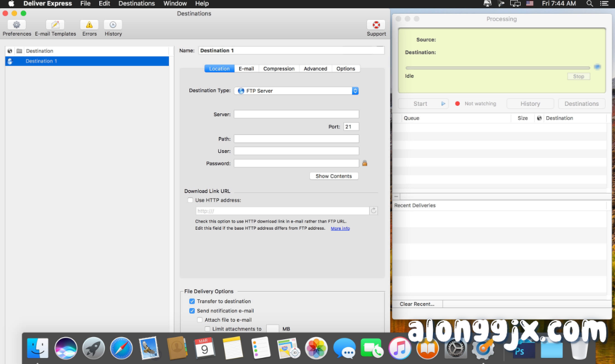Click the globe icon above the destinations list
615x364 pixels.
(x=9, y=50)
